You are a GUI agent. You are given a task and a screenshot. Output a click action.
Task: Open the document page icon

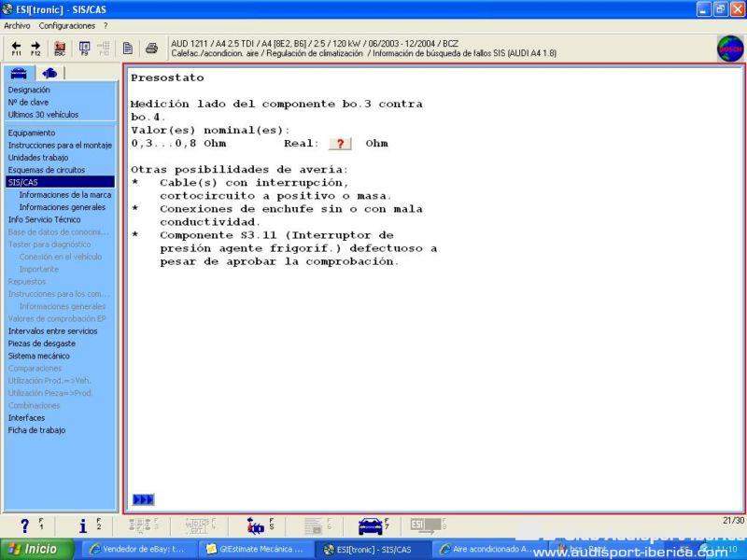pos(128,49)
